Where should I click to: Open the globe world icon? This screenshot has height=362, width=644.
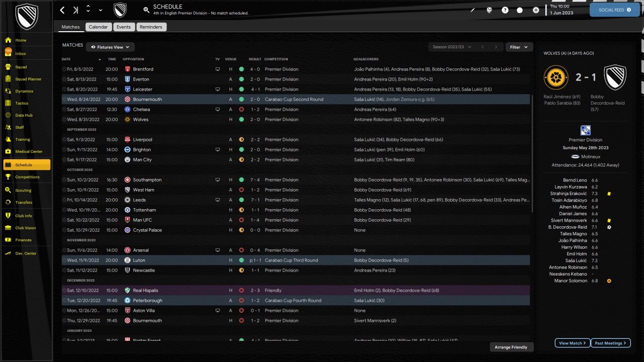[x=489, y=10]
